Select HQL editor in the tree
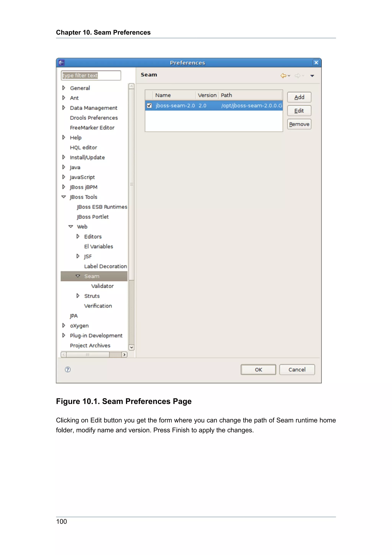 point(83,147)
